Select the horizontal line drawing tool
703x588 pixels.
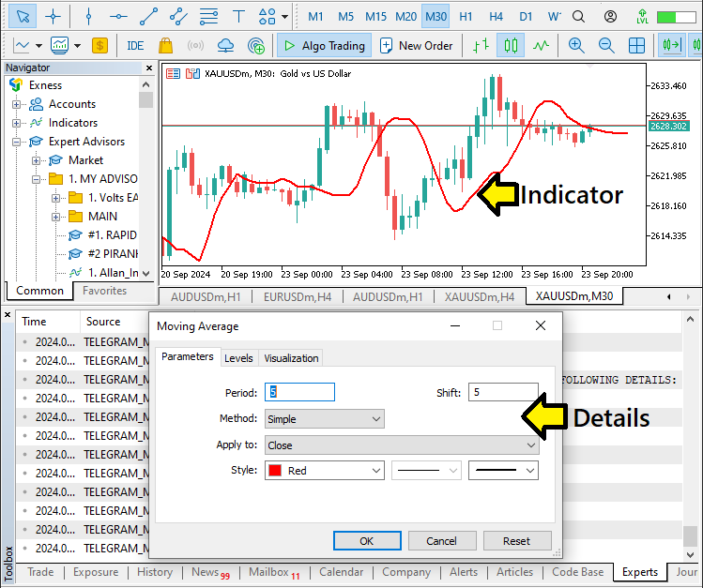tap(118, 17)
